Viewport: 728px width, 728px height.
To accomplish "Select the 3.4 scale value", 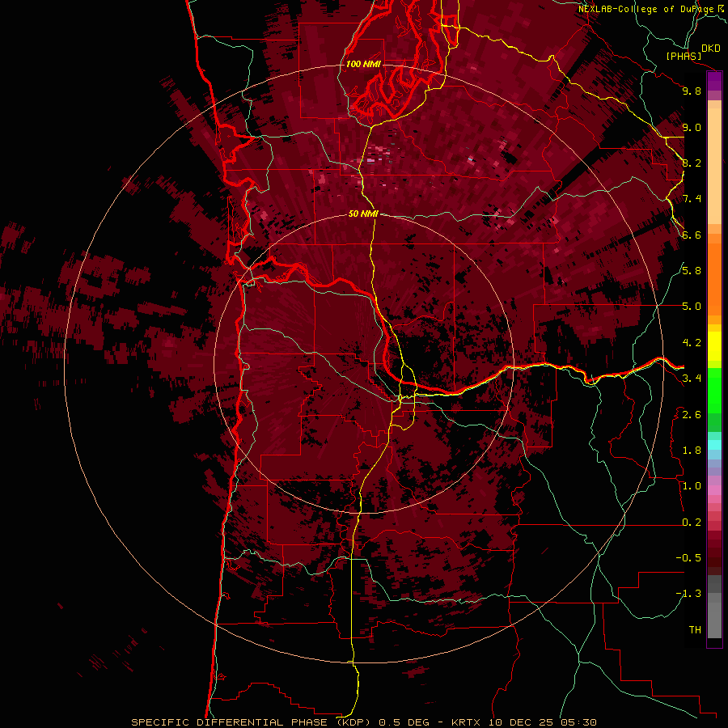I will point(692,379).
